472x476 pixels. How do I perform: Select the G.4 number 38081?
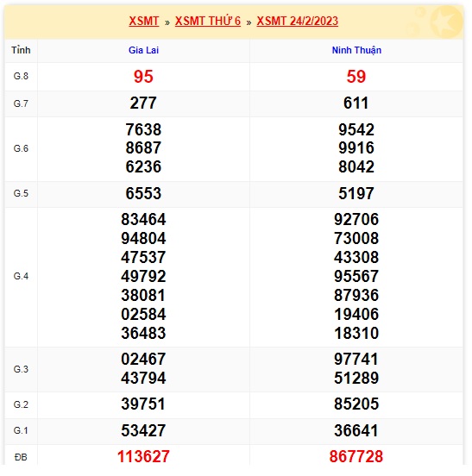point(143,296)
